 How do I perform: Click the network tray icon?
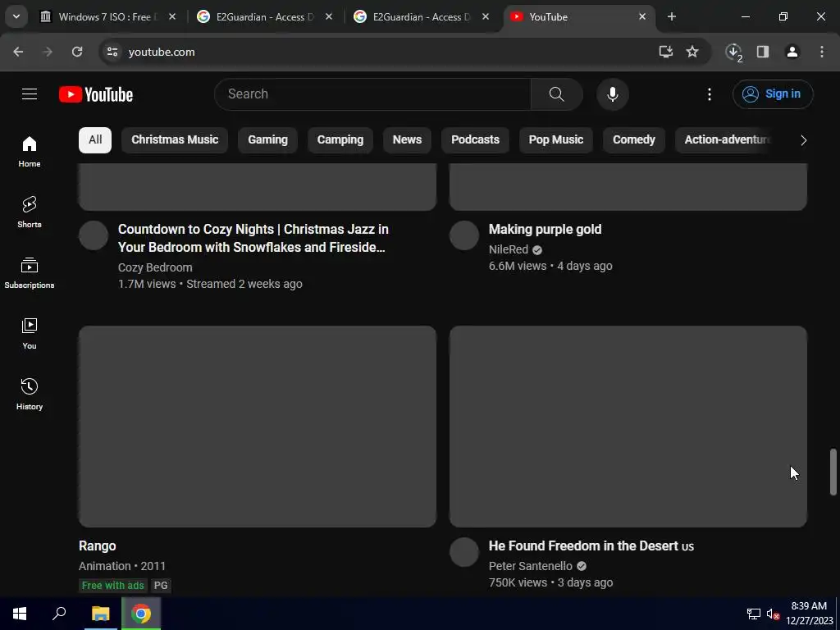click(x=753, y=614)
